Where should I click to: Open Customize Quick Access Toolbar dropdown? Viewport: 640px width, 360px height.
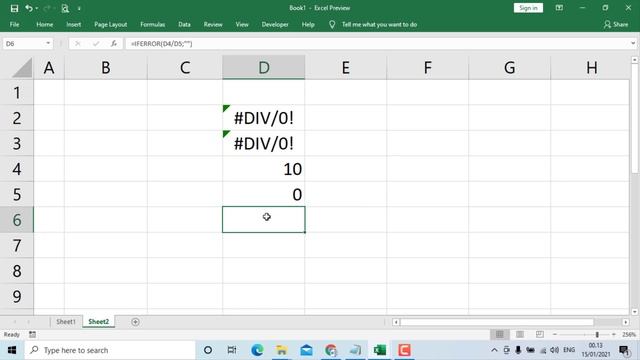tap(79, 8)
